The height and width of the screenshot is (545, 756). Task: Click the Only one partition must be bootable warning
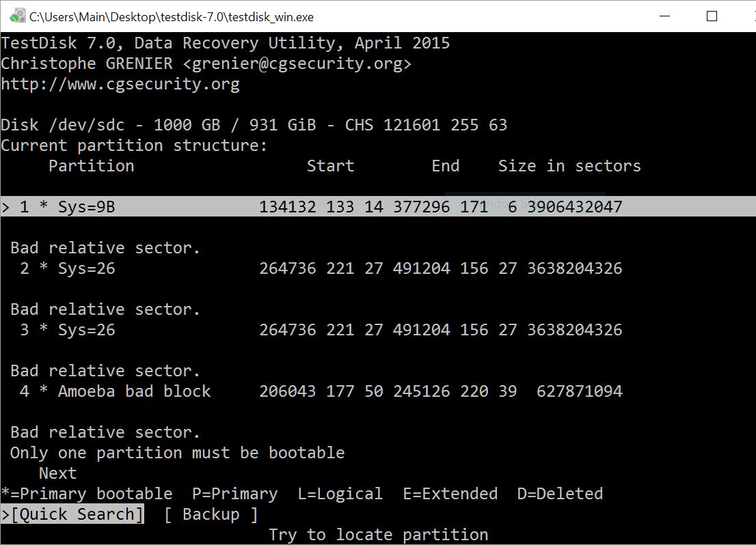(178, 453)
